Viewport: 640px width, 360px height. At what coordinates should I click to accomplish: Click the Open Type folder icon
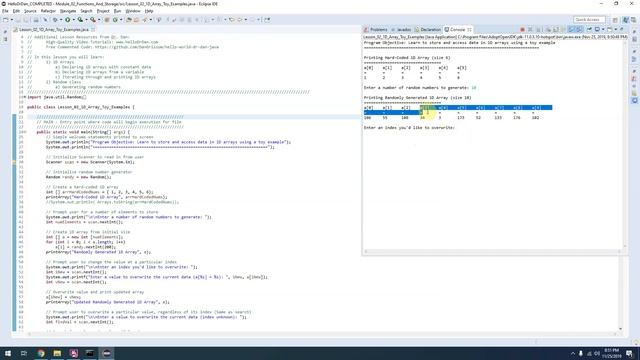coord(128,20)
